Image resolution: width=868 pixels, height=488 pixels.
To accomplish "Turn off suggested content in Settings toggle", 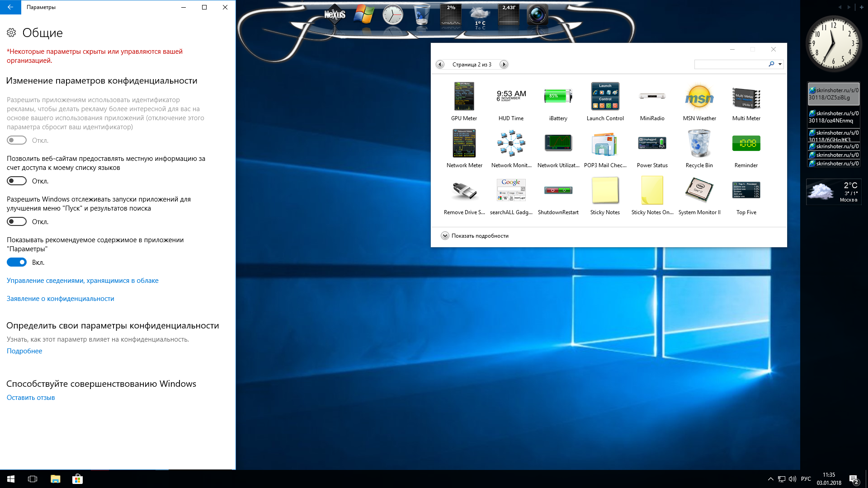I will pos(17,263).
